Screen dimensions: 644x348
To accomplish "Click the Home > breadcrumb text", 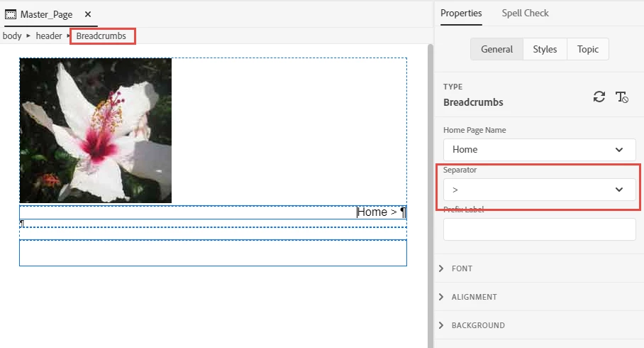I will 377,212.
